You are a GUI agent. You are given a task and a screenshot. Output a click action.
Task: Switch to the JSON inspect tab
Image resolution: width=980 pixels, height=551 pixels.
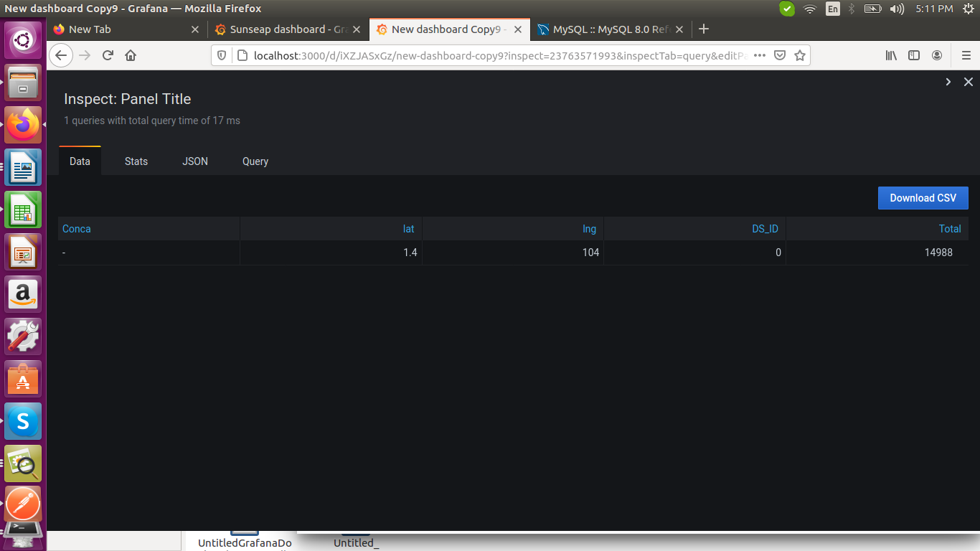tap(194, 161)
